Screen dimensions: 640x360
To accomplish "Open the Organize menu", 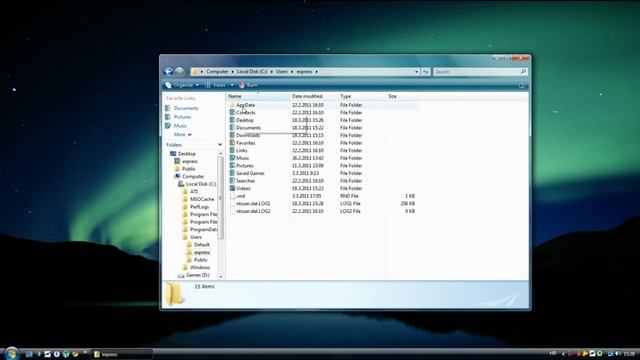I will [182, 85].
